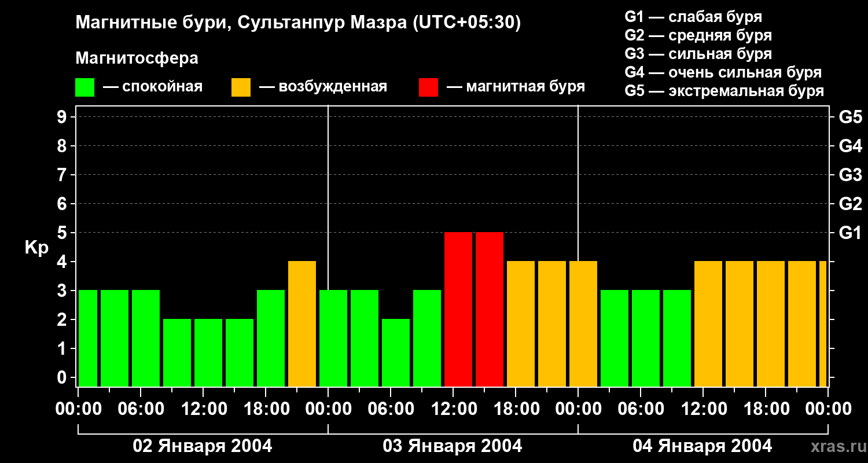Select the '12:00' time label for 02 Января
The image size is (868, 463).
203,409
